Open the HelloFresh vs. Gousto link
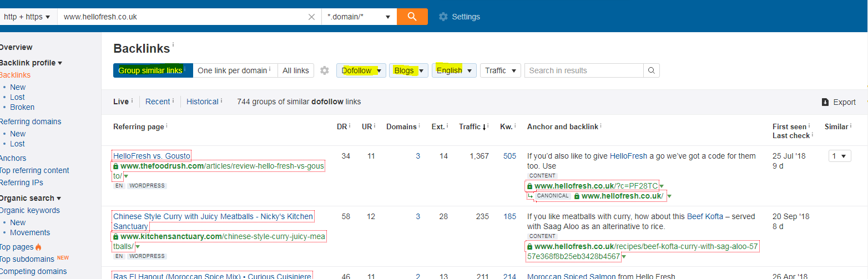 click(x=152, y=156)
